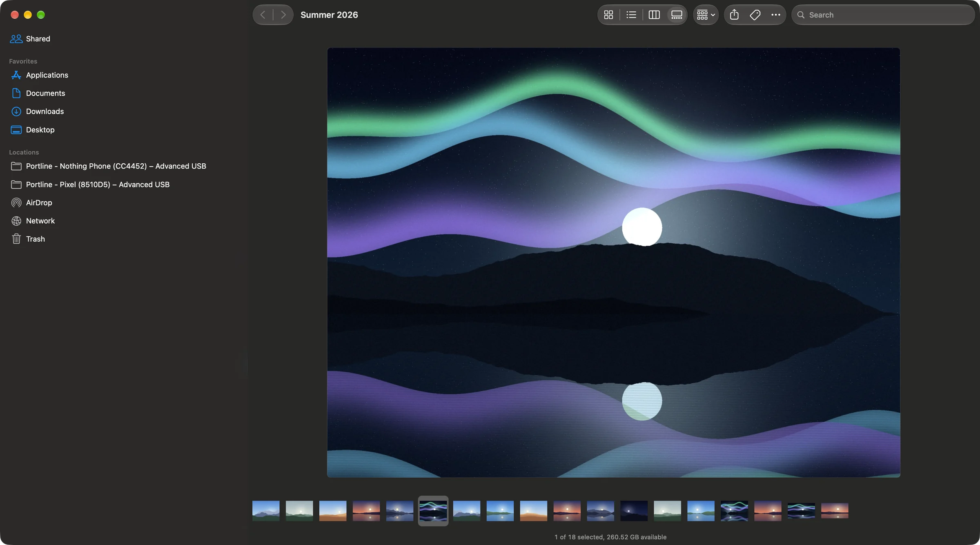Viewport: 980px width, 545px height.
Task: Click the Favorites section header
Action: (23, 61)
